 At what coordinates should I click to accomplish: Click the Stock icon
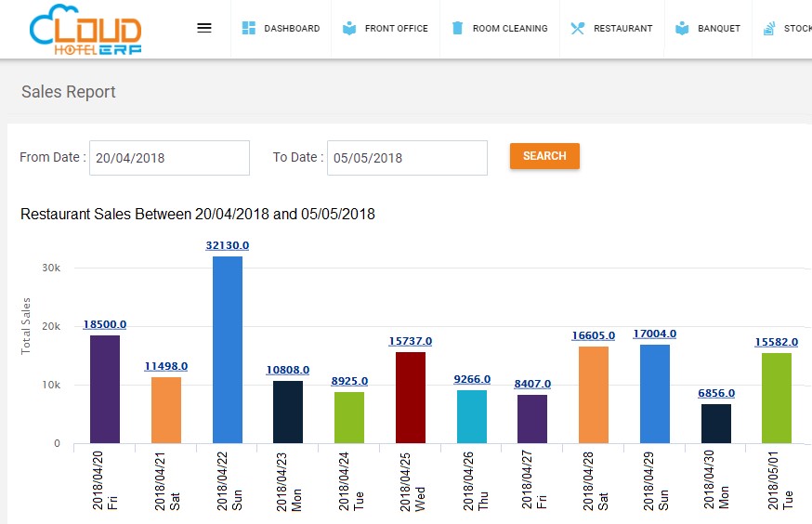point(769,29)
